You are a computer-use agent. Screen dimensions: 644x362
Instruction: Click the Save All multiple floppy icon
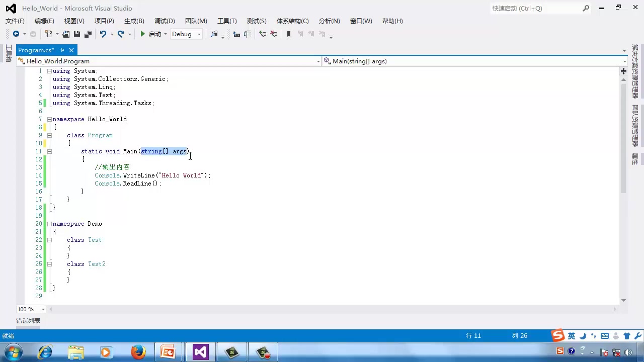(x=88, y=34)
